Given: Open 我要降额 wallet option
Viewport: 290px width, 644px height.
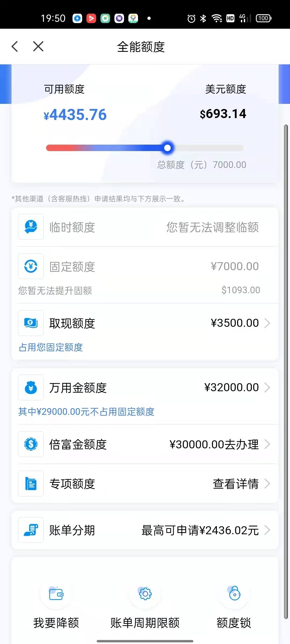Looking at the screenshot, I should (x=56, y=607).
